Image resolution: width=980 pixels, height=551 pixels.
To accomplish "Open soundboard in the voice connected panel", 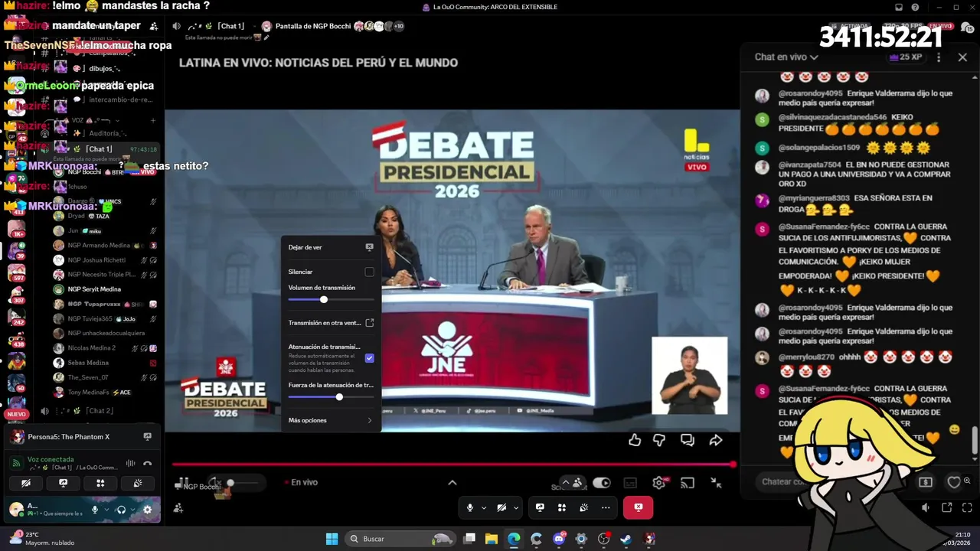I will point(138,483).
